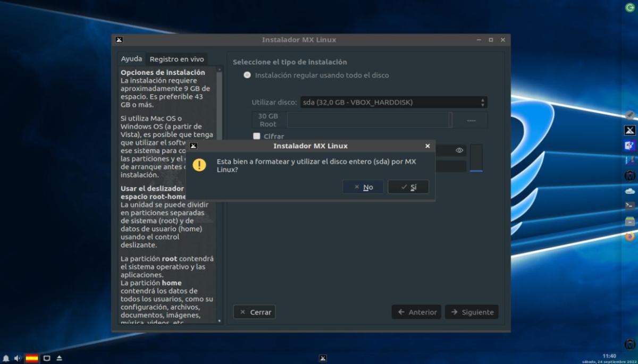The width and height of the screenshot is (638, 364).
Task: Select the Ayuda tab
Action: click(131, 59)
